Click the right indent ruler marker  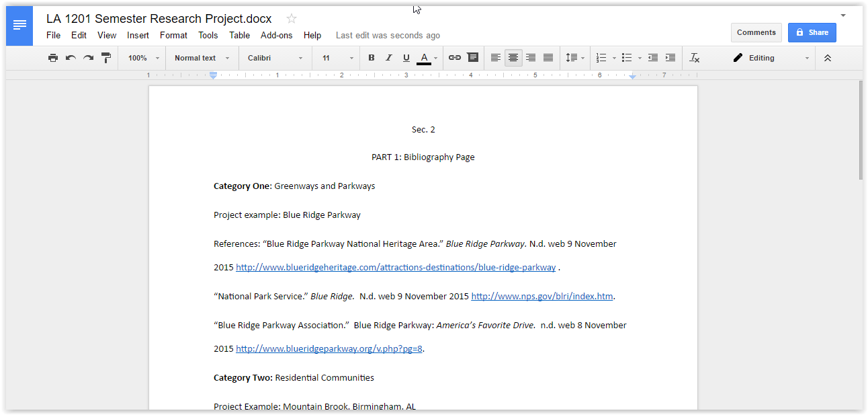pyautogui.click(x=632, y=76)
